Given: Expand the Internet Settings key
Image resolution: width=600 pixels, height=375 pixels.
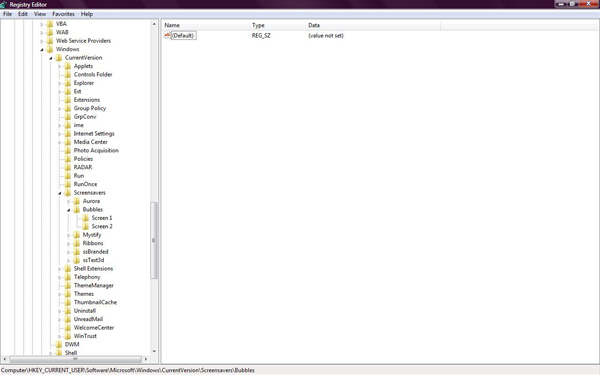Looking at the screenshot, I should 60,134.
